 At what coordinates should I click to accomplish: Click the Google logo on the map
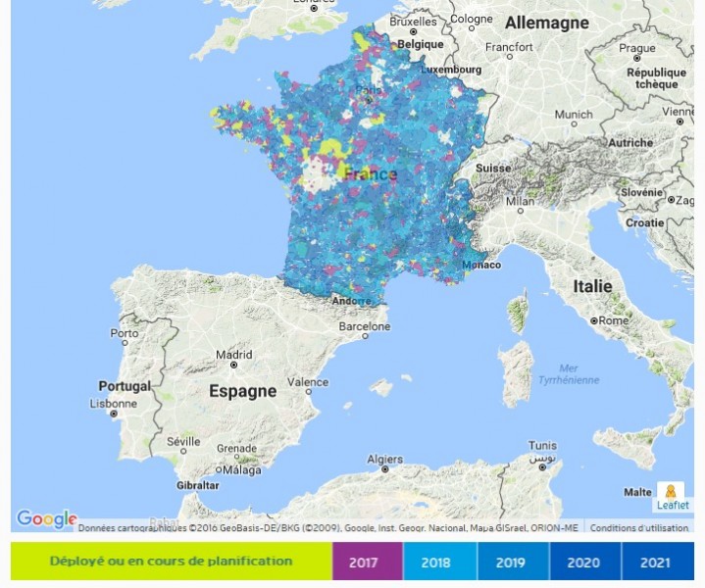[46, 518]
